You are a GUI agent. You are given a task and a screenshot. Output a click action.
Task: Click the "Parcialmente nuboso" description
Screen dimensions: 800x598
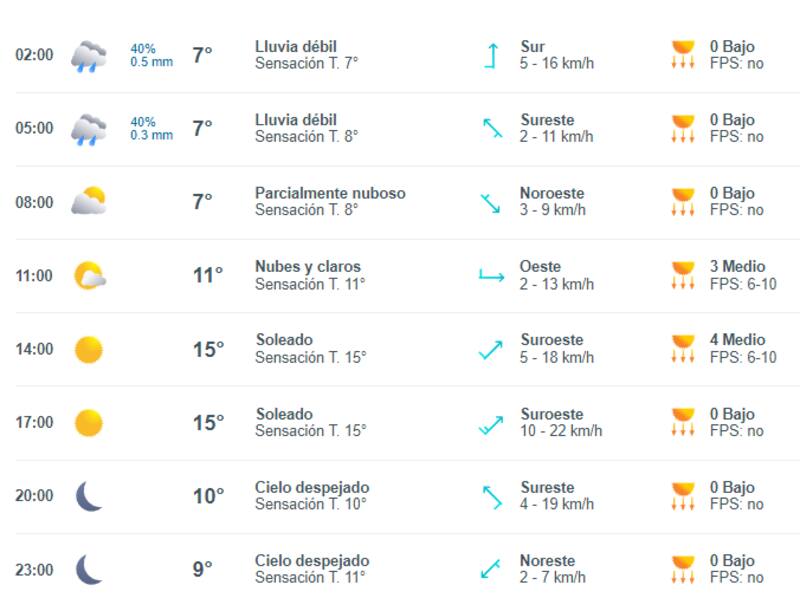(x=330, y=193)
